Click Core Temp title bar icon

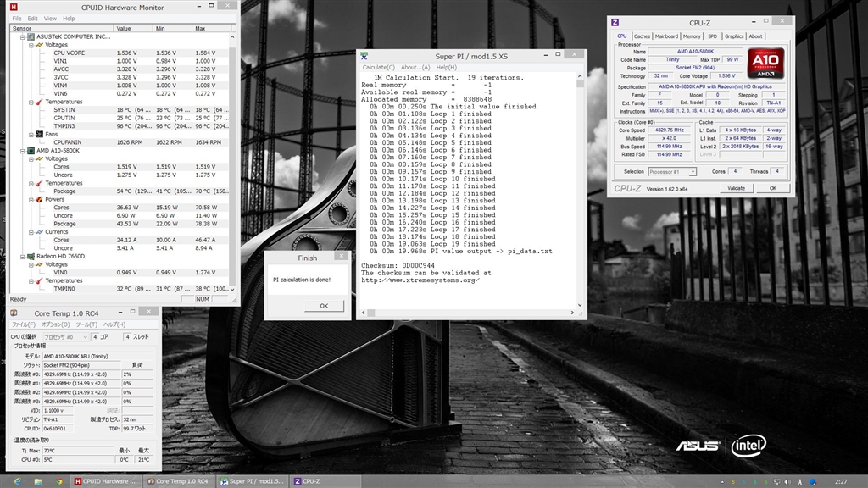(x=14, y=313)
